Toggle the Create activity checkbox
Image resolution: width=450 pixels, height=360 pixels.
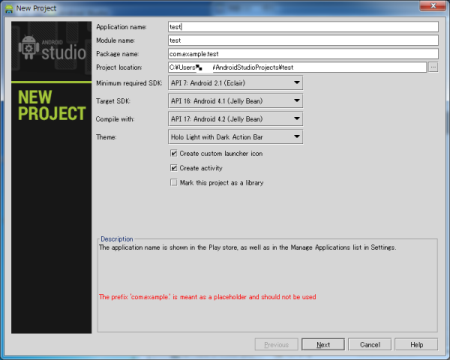(174, 168)
